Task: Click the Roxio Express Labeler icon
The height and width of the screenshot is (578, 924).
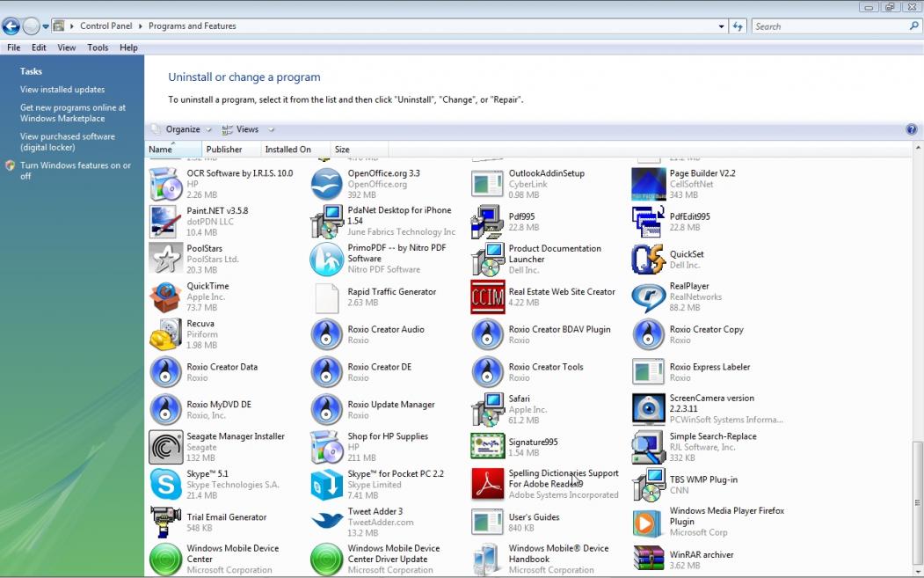Action: [648, 372]
